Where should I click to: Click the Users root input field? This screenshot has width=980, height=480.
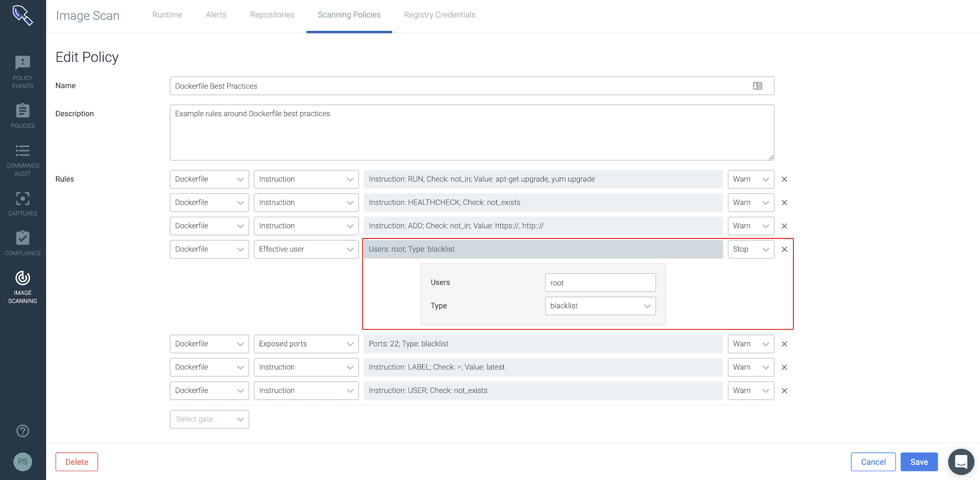coord(600,282)
